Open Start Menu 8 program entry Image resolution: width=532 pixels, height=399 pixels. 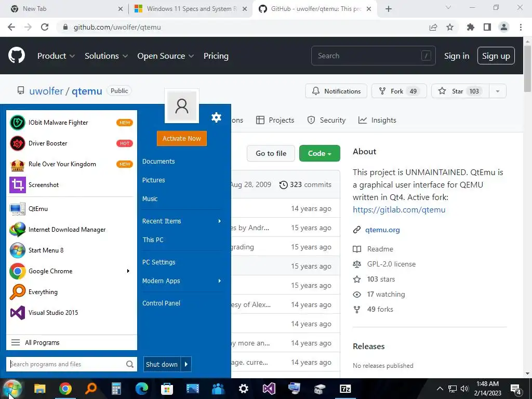[x=71, y=250]
